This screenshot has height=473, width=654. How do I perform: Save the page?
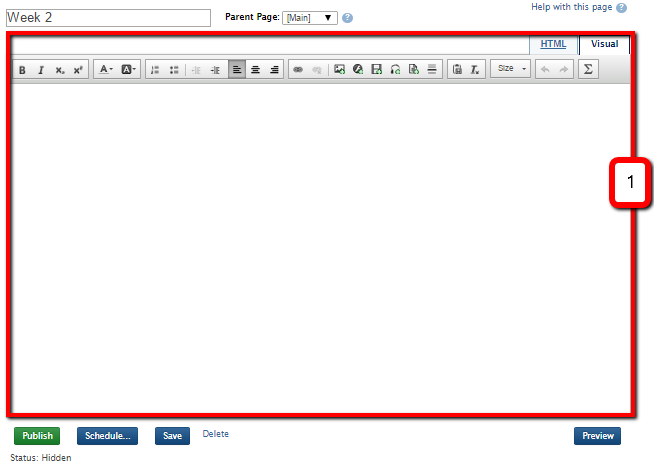pos(172,436)
